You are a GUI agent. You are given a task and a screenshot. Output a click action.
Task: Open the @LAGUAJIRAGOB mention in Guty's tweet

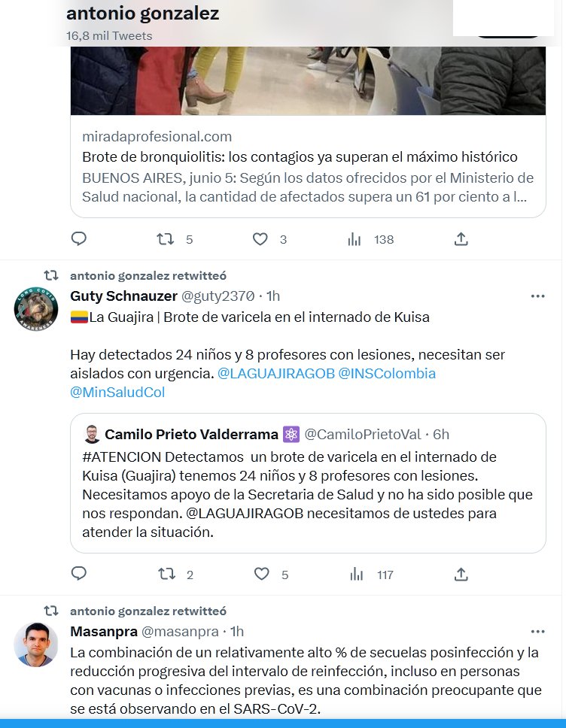click(x=276, y=373)
